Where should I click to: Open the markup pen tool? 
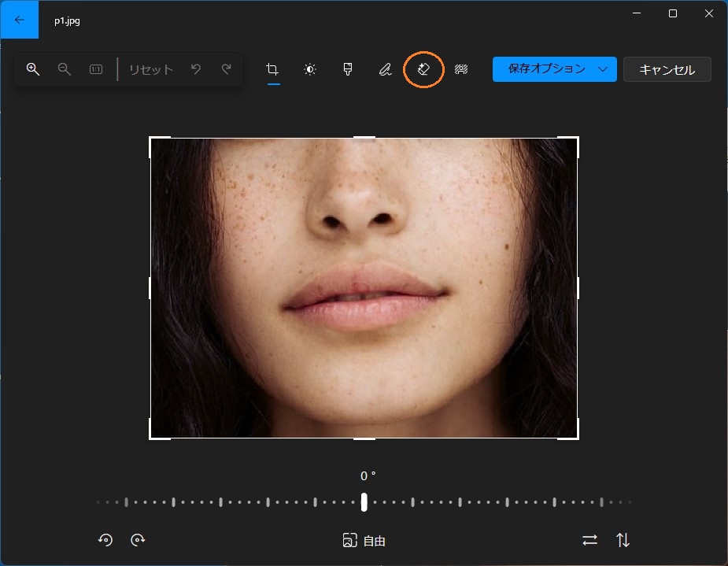[x=385, y=69]
